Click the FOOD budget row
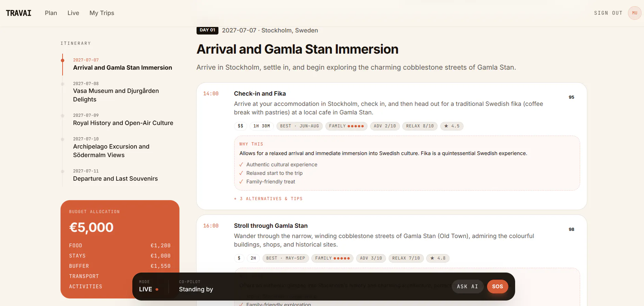Screen dimensions: 644x306 pyautogui.click(x=120, y=246)
